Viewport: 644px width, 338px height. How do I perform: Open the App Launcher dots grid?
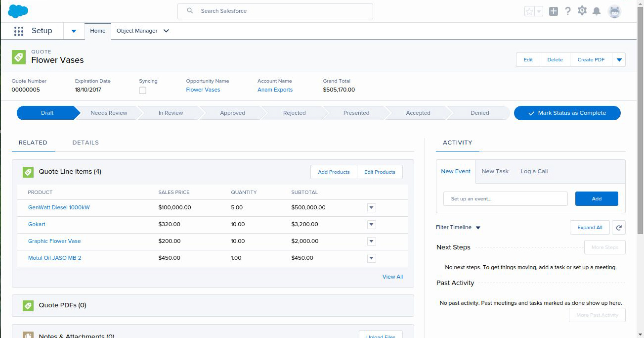pos(19,31)
